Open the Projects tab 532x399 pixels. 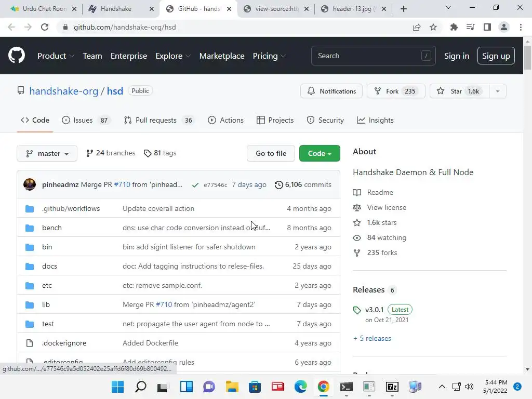pyautogui.click(x=275, y=120)
